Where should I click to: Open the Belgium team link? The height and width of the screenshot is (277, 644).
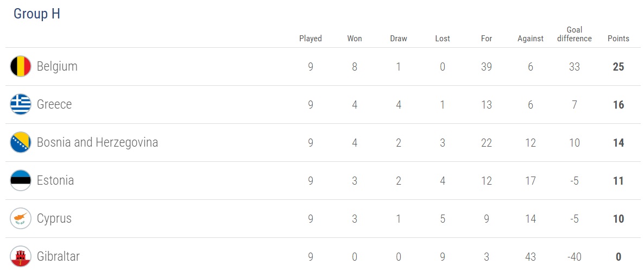point(57,66)
